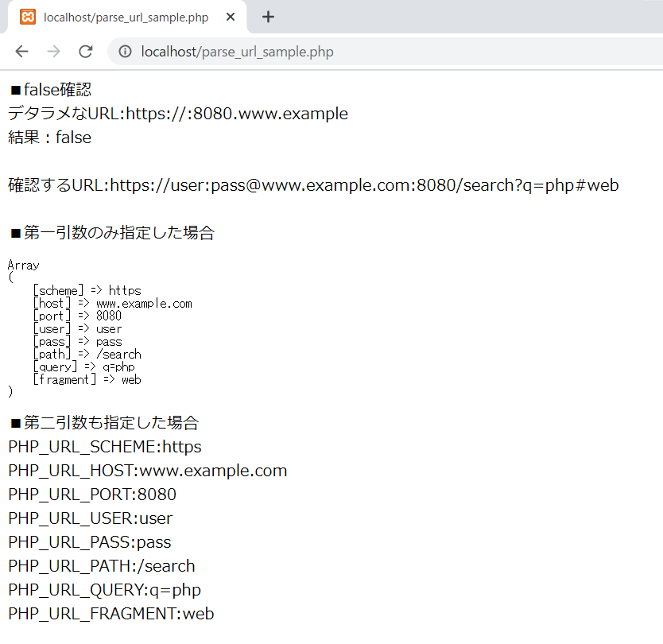Click 'デタラメなURL:https://:8080.www.example' line
The image size is (663, 644).
pos(178,114)
